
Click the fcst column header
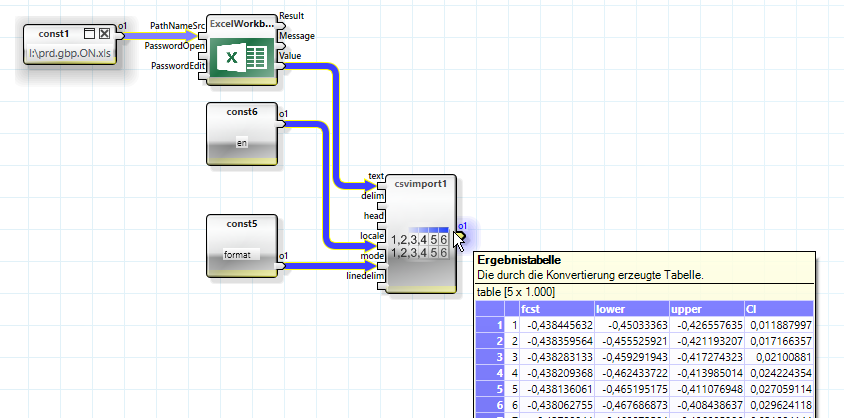[557, 309]
